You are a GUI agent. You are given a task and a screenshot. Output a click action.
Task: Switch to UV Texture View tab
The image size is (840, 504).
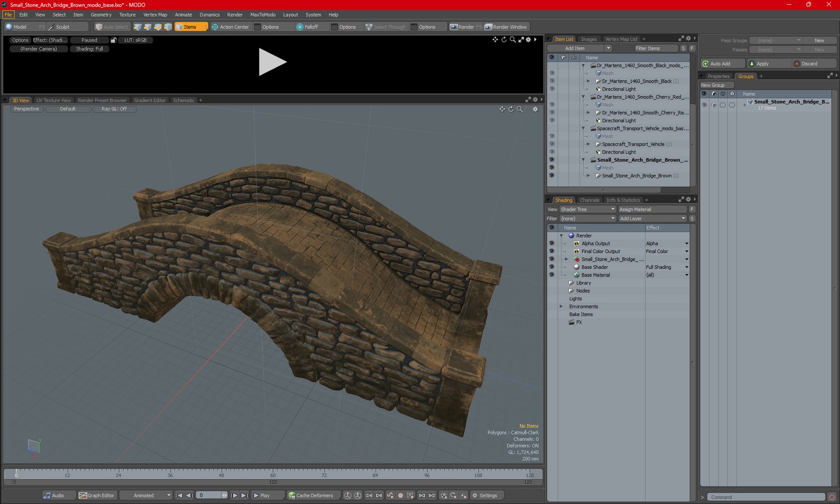coord(54,100)
